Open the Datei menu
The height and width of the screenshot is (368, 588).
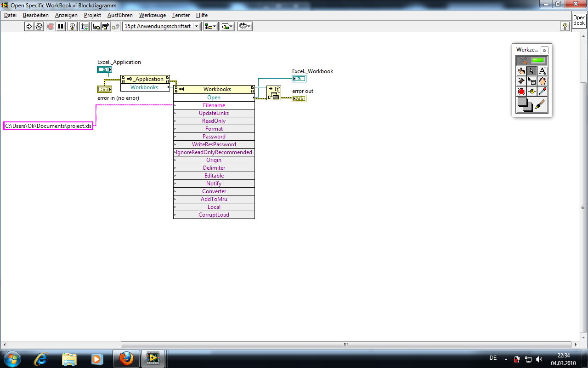coord(10,15)
